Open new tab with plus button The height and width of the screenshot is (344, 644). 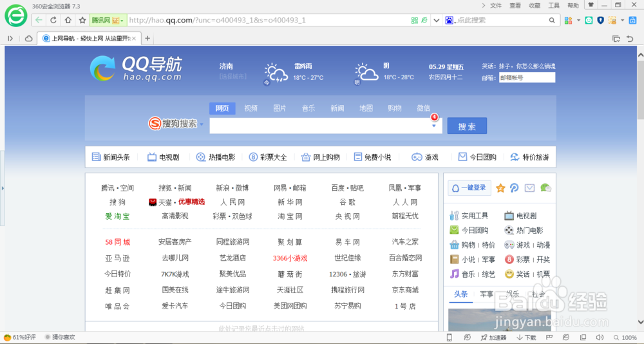(147, 39)
